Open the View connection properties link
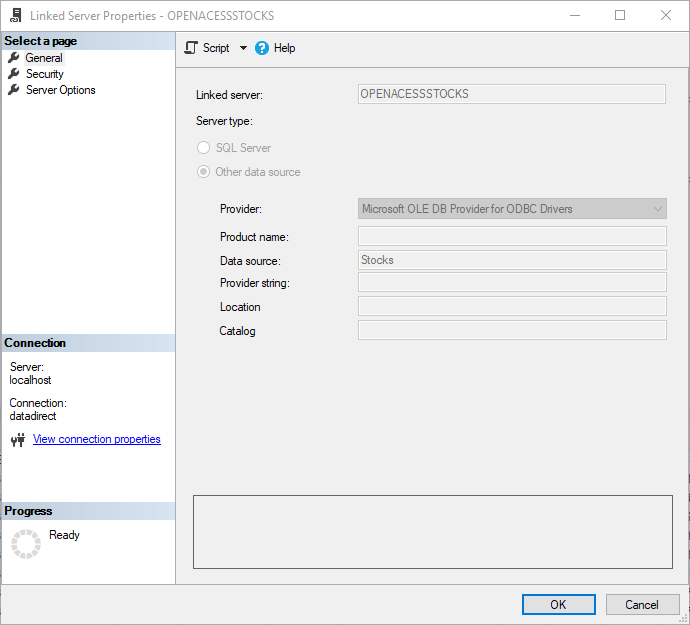This screenshot has height=625, width=690. click(96, 439)
